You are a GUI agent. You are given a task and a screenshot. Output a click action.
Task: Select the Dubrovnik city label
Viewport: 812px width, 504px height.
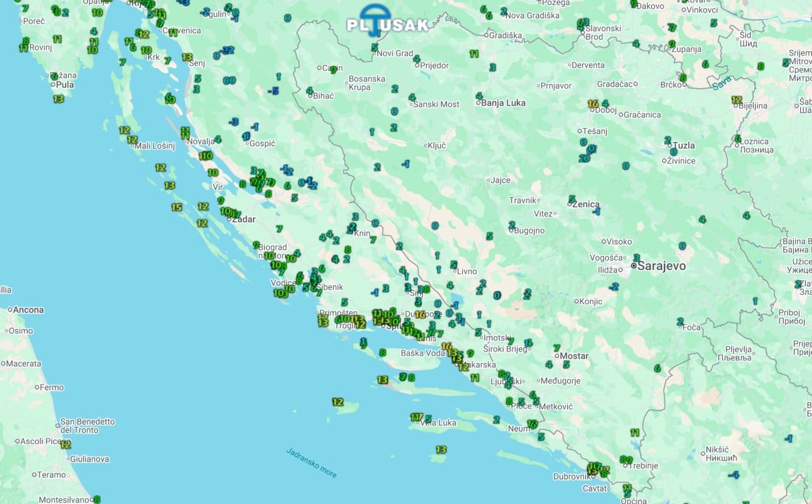click(x=572, y=477)
